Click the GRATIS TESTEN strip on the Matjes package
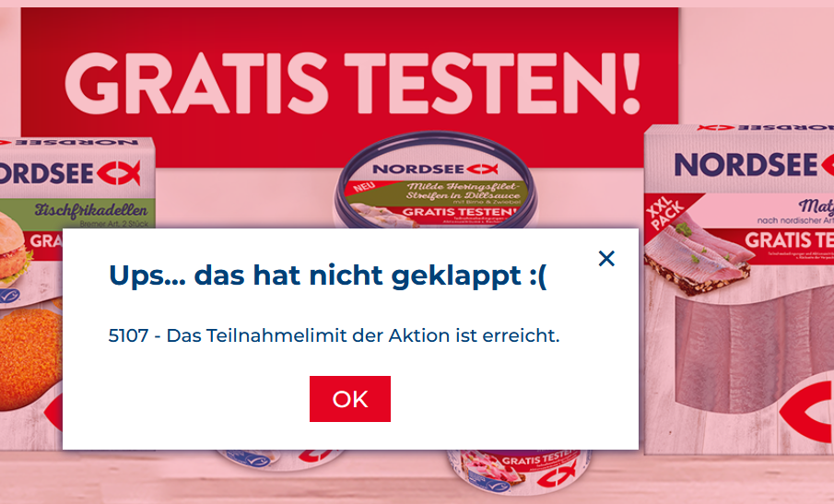This screenshot has width=834, height=504. [x=789, y=240]
